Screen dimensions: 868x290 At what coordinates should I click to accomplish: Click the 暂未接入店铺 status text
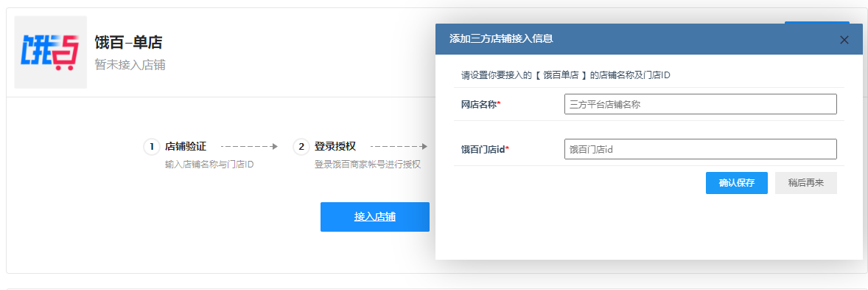130,65
